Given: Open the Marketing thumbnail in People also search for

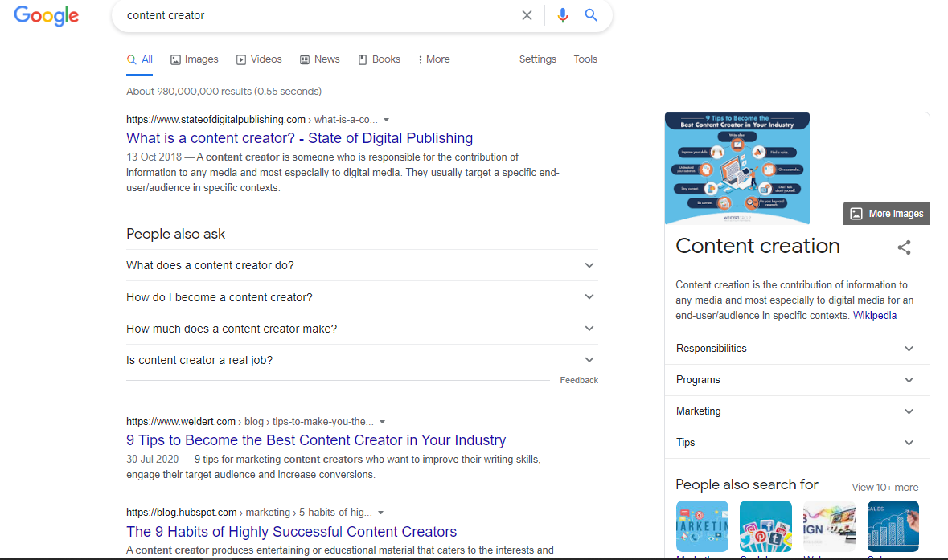Looking at the screenshot, I should tap(702, 526).
